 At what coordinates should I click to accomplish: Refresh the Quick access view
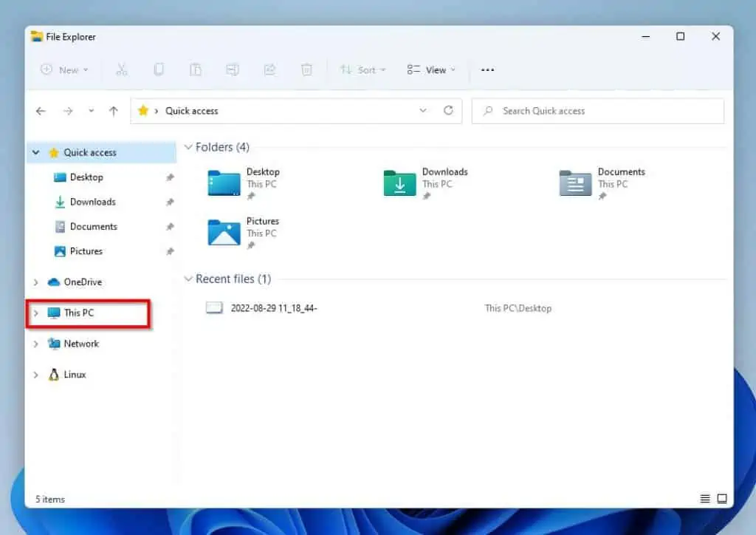pyautogui.click(x=448, y=111)
